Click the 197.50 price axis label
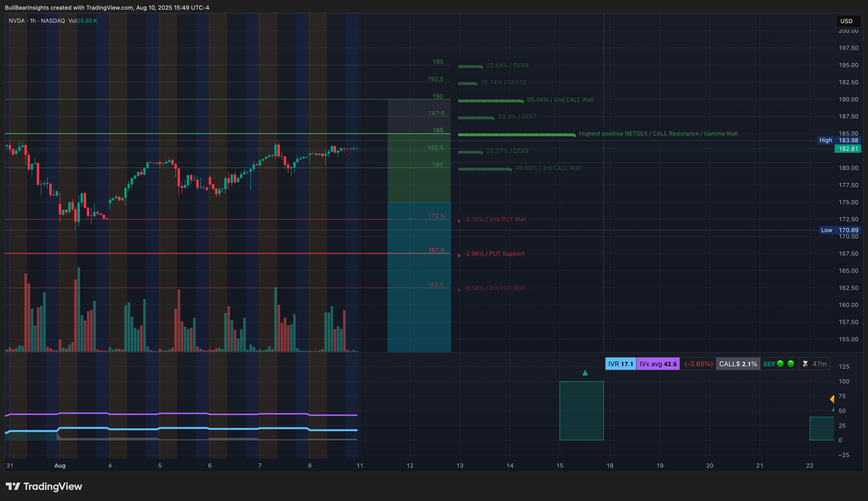The height and width of the screenshot is (501, 868). (848, 48)
